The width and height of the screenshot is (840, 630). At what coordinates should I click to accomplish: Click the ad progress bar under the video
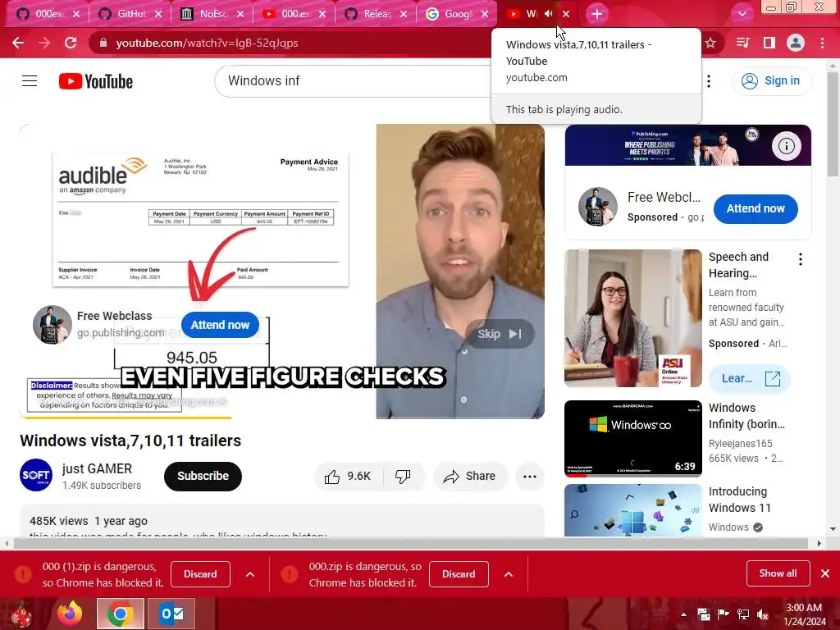click(x=282, y=418)
